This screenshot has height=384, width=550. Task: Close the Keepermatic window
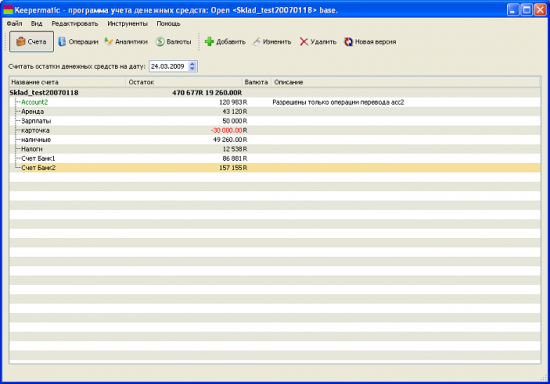pos(540,10)
